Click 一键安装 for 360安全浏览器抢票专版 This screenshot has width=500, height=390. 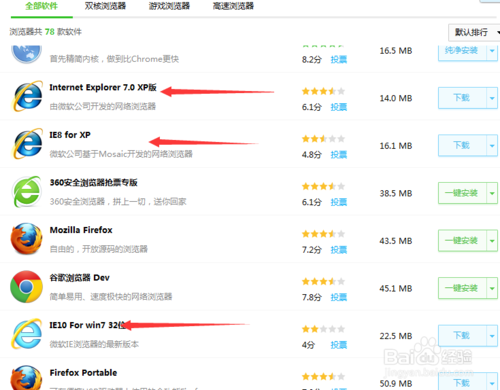[x=462, y=193]
